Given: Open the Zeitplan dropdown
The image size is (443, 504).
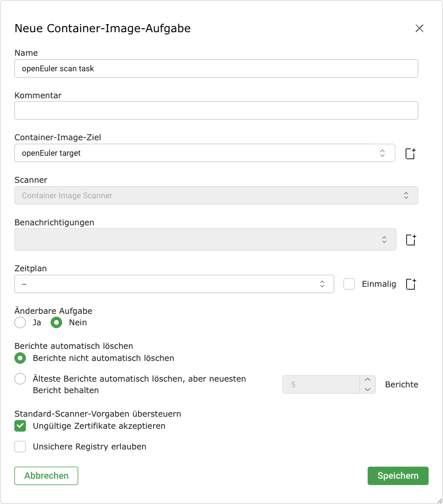Looking at the screenshot, I should coord(174,284).
